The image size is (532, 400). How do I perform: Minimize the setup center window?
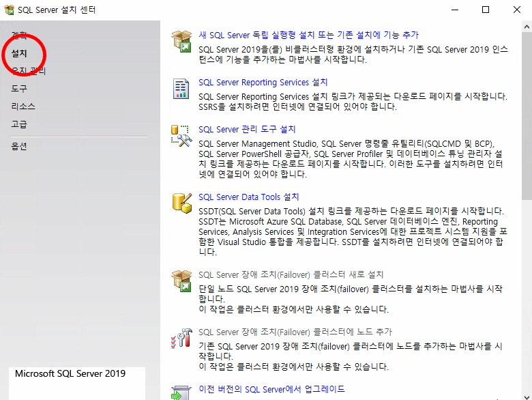coord(455,10)
